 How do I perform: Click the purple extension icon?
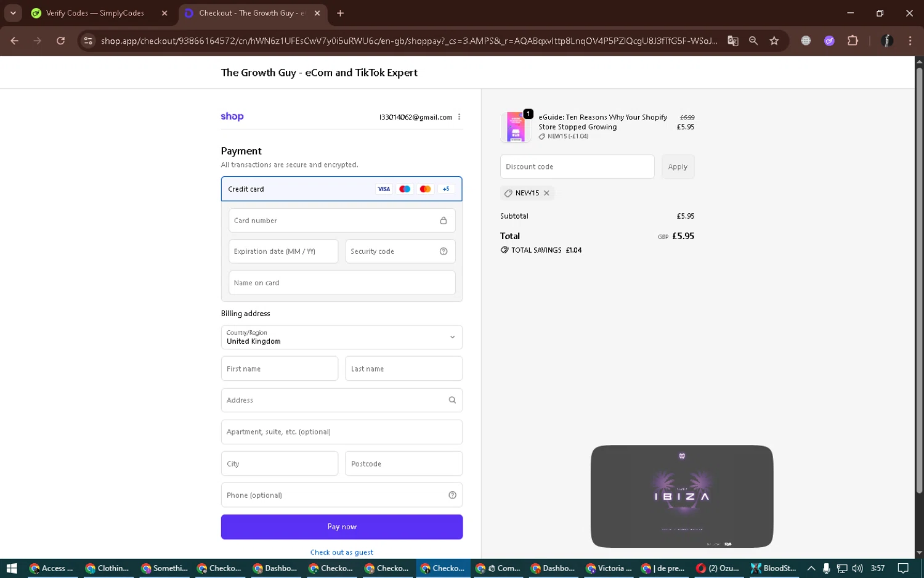pos(829,41)
